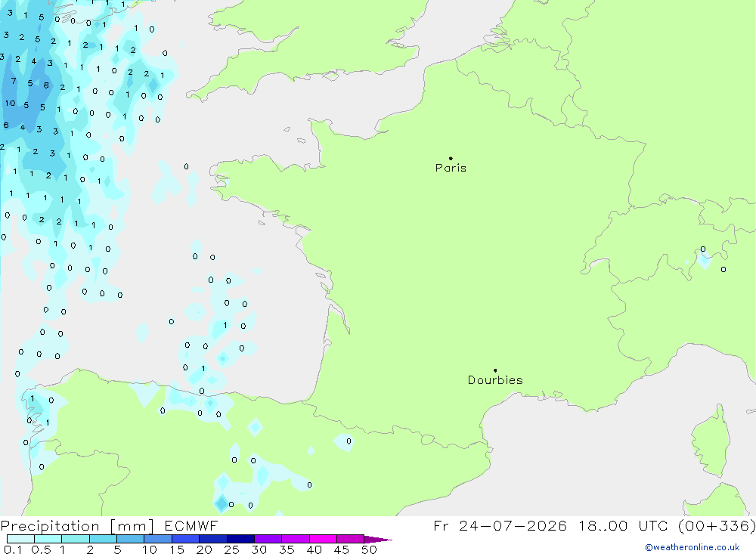756x554 pixels.
Task: Select the 20–25 mm legend swatch
Action: tap(212, 539)
